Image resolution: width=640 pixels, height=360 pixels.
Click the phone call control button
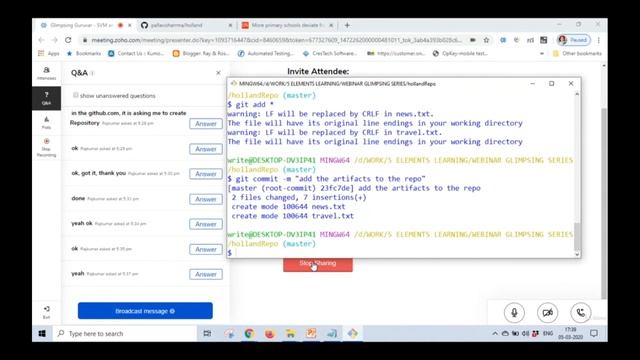(x=580, y=313)
